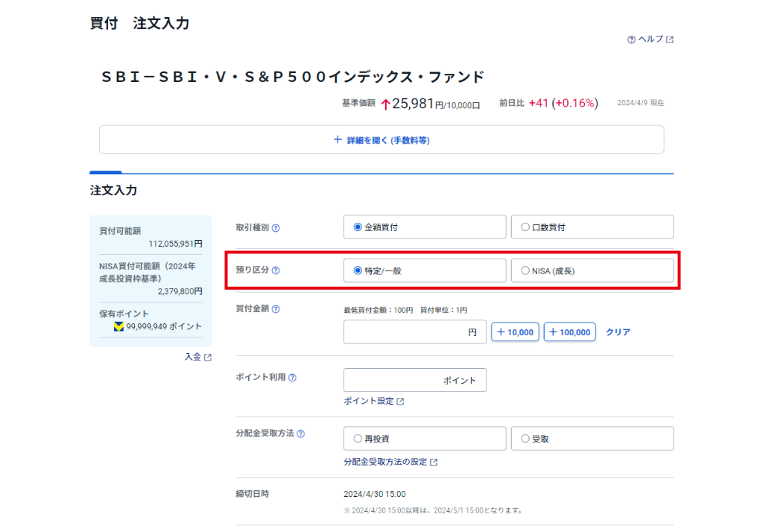
Task: Open the ポイント設定 link
Action: pyautogui.click(x=374, y=401)
